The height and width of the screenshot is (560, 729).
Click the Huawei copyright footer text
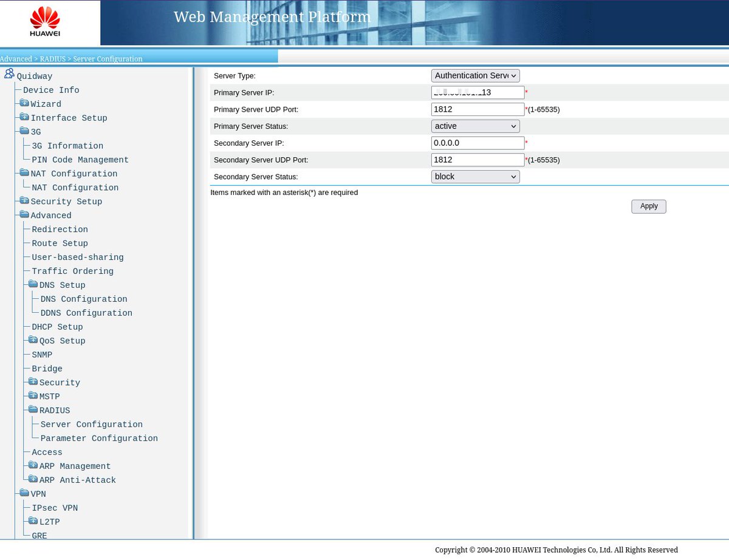tap(556, 550)
